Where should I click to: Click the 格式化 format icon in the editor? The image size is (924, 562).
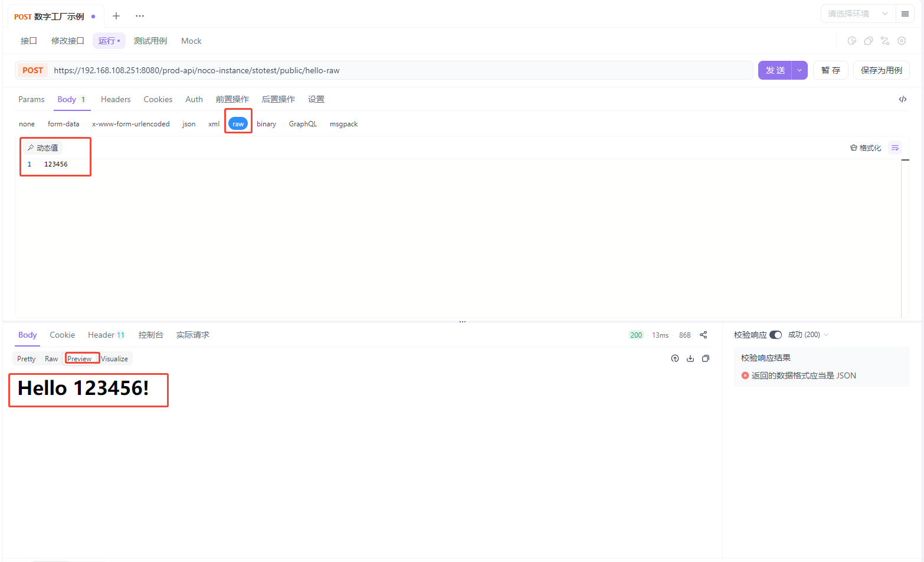(865, 148)
